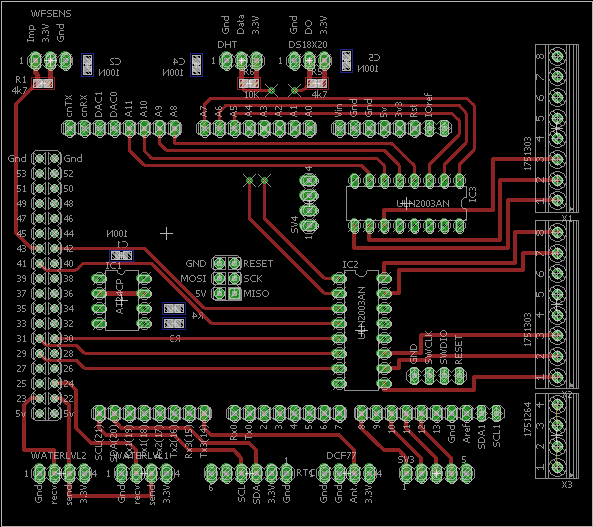Image resolution: width=593 pixels, height=527 pixels.
Task: Click the X3 terminal block label
Action: coord(567,485)
